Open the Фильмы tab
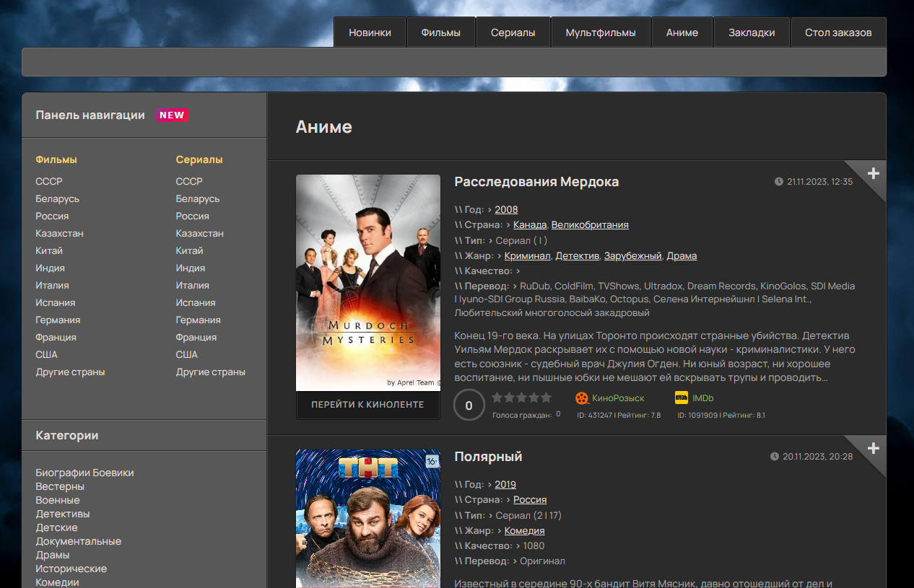This screenshot has width=914, height=588. click(441, 32)
